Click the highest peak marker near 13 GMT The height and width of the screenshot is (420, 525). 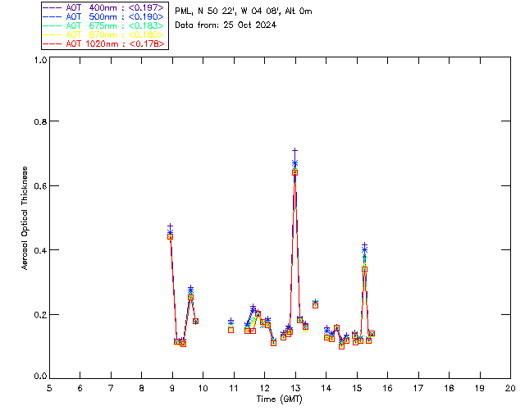coord(294,151)
